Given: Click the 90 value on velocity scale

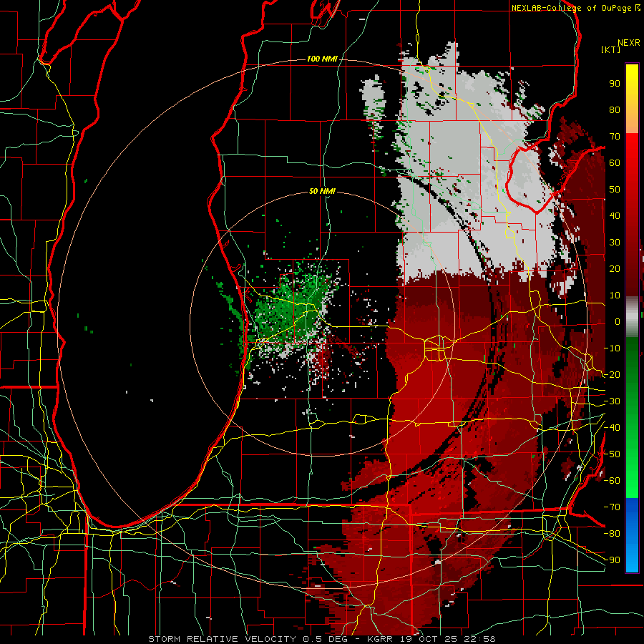Looking at the screenshot, I should [615, 84].
